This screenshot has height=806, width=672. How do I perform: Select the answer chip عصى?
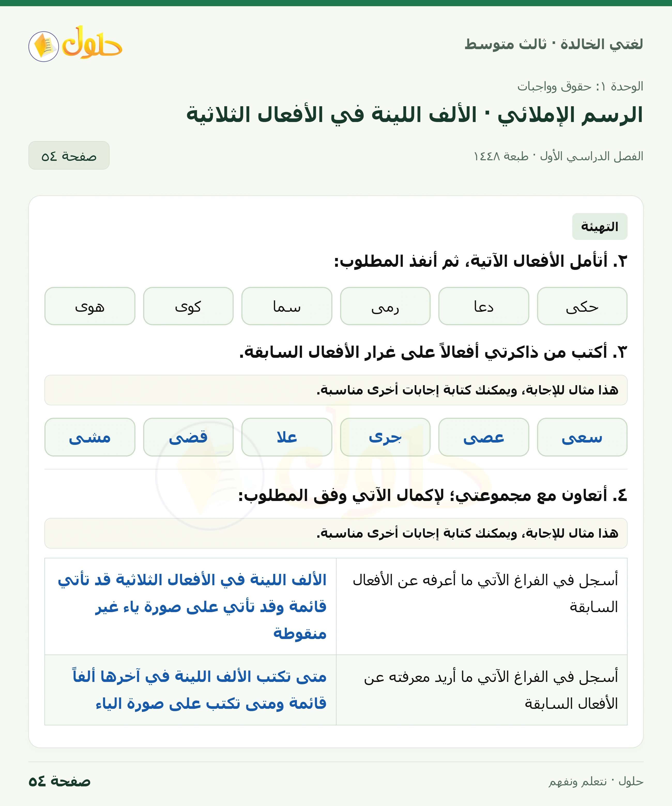pos(484,437)
